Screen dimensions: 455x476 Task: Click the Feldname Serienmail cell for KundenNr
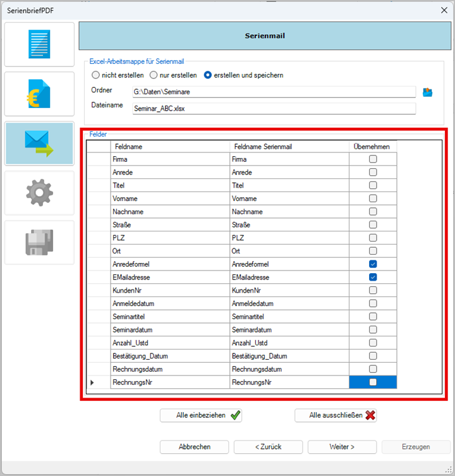click(289, 290)
